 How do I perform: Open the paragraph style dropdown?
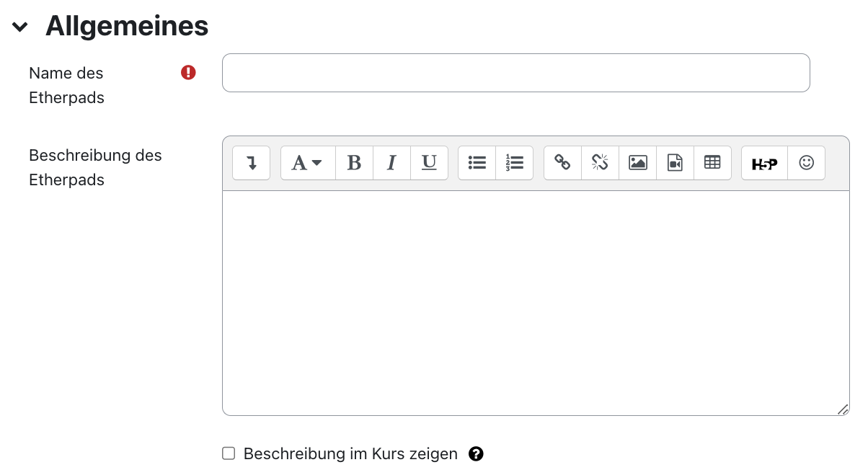308,163
